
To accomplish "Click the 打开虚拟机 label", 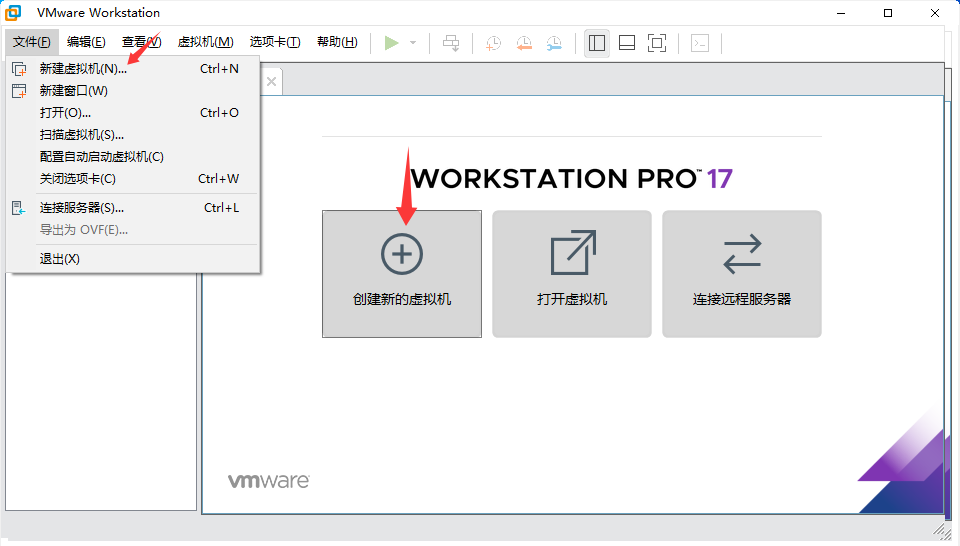I will 572,299.
